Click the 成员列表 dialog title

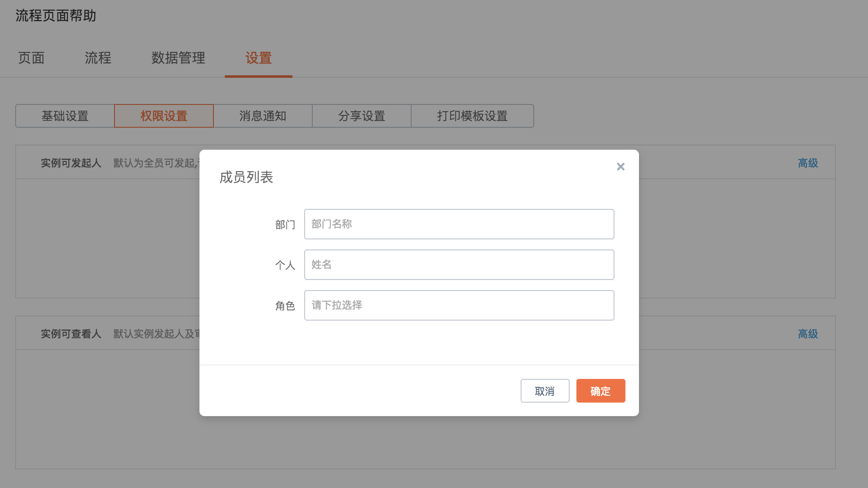click(246, 177)
